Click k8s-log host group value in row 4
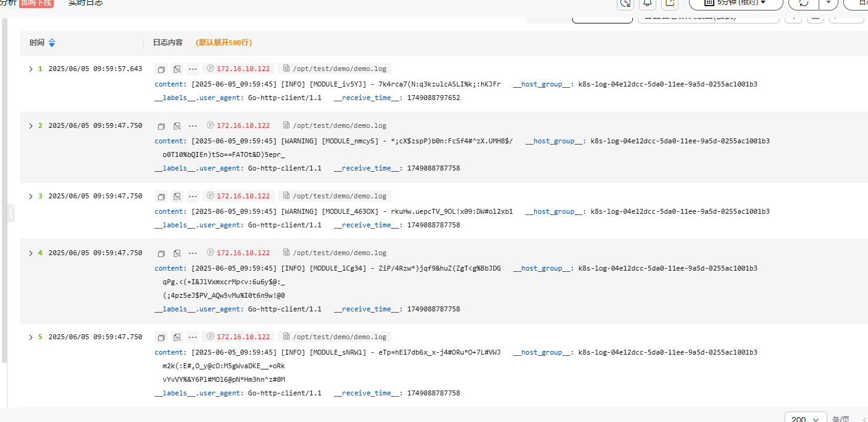This screenshot has width=868, height=422. pyautogui.click(x=667, y=268)
